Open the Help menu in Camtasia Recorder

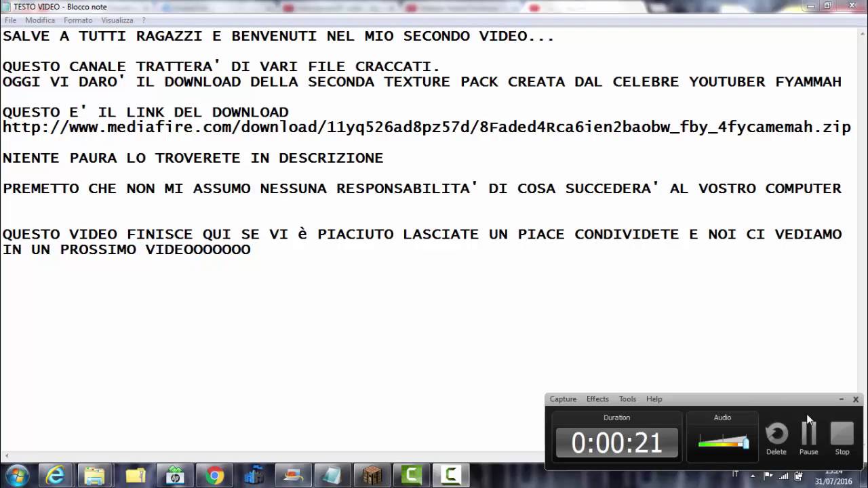click(x=654, y=399)
